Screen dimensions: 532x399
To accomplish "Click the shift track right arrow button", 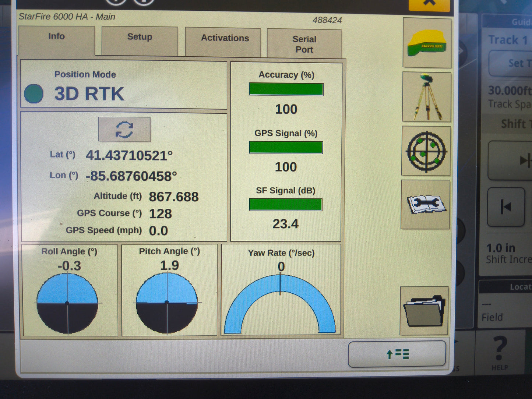I will pos(510,160).
